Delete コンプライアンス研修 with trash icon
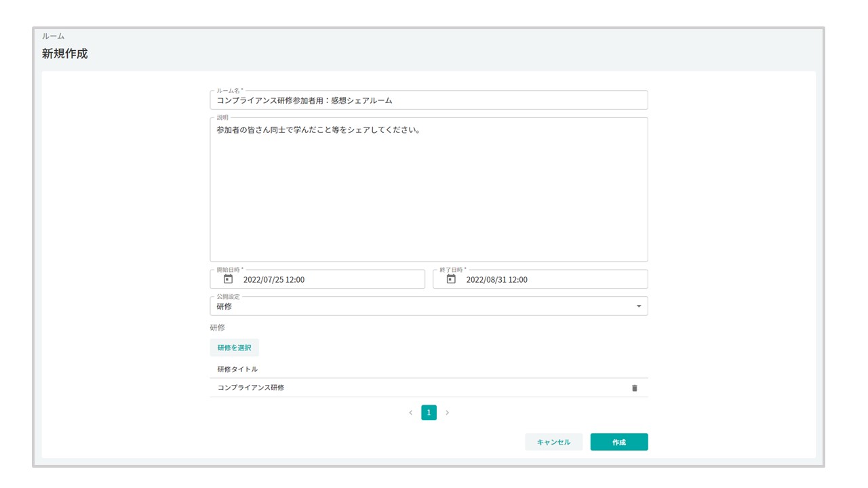The width and height of the screenshot is (868, 488). pyautogui.click(x=635, y=388)
